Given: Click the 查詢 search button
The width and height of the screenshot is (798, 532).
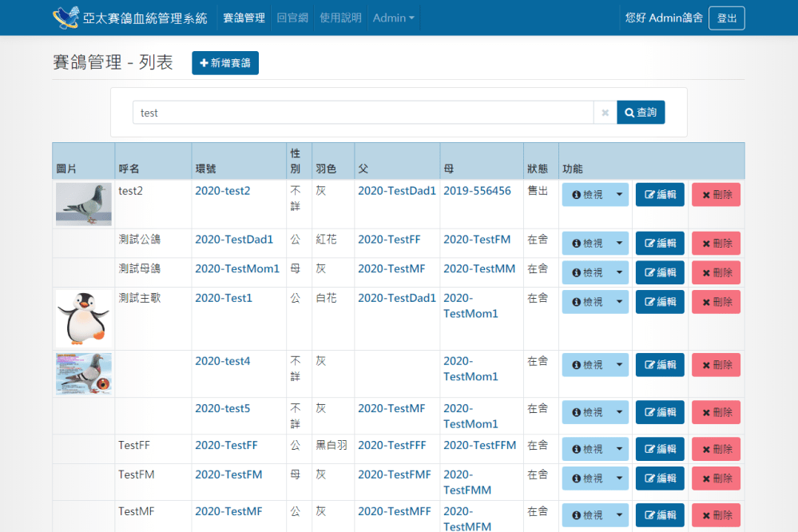Looking at the screenshot, I should [x=641, y=113].
